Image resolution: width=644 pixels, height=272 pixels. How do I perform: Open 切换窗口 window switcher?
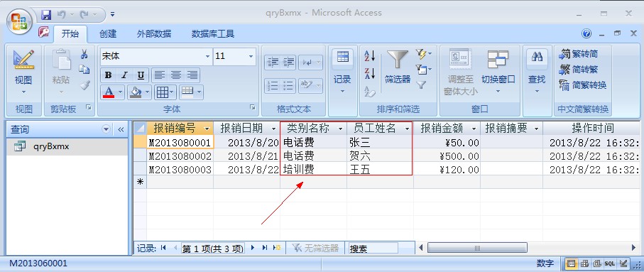[498, 60]
